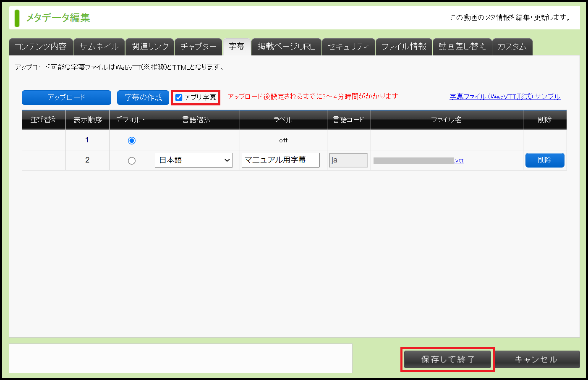Open the WebVTT sample file link

pos(505,97)
